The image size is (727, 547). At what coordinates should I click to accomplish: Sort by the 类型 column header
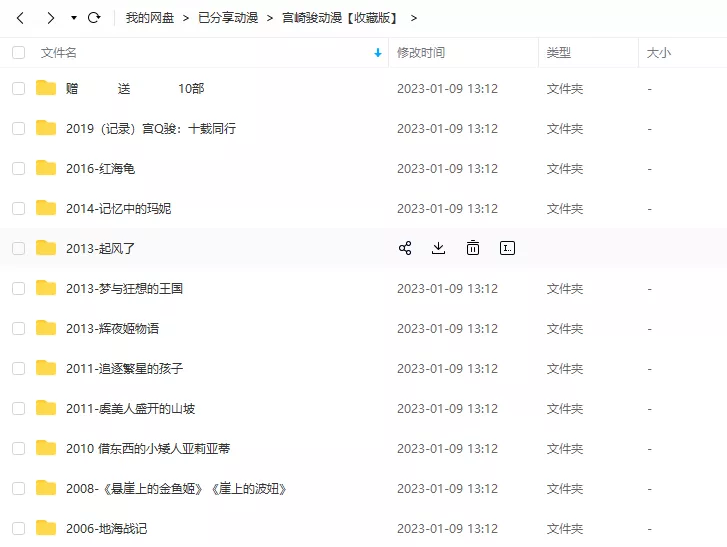[x=559, y=52]
